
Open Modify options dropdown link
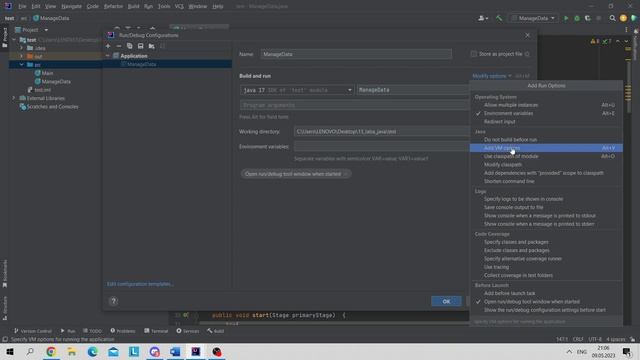[x=491, y=76]
